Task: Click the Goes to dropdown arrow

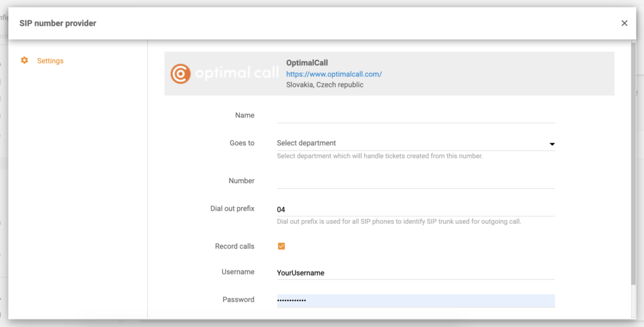Action: tap(552, 144)
